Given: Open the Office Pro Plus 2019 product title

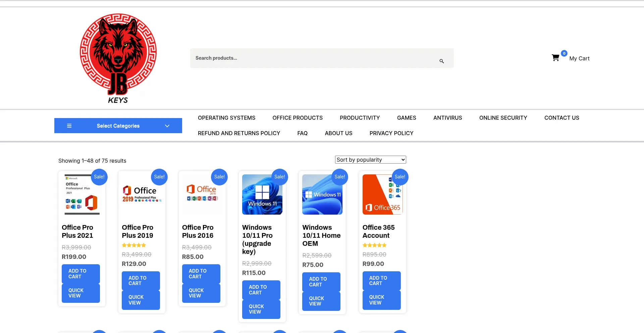Looking at the screenshot, I should [138, 231].
